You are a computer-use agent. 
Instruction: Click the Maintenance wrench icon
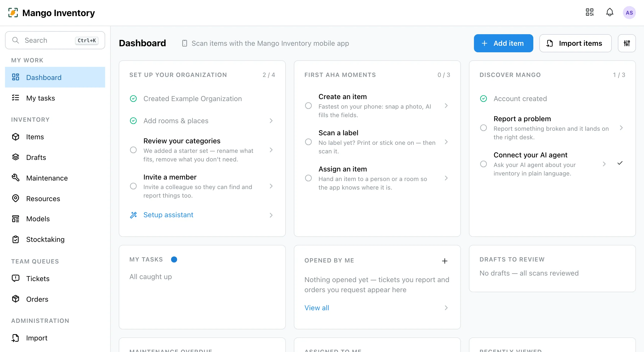(16, 178)
